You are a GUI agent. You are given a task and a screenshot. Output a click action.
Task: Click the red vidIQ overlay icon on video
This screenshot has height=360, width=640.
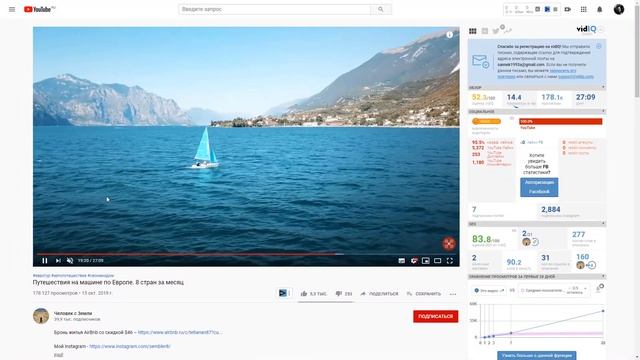(449, 244)
